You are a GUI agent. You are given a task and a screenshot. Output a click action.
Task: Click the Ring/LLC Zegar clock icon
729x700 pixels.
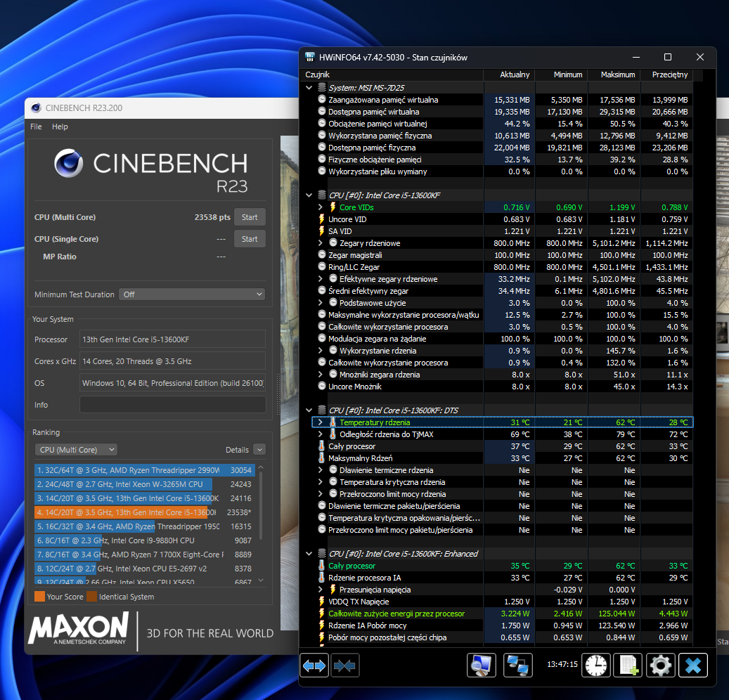point(322,267)
